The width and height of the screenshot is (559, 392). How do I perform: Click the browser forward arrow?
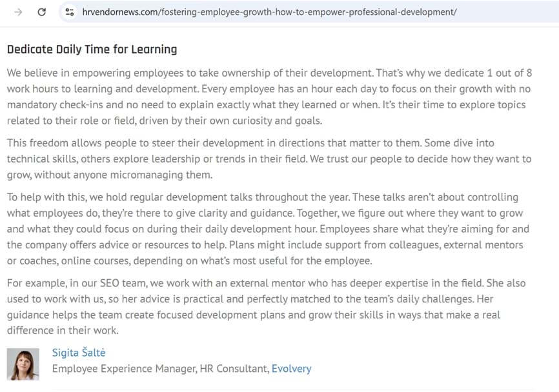(18, 12)
